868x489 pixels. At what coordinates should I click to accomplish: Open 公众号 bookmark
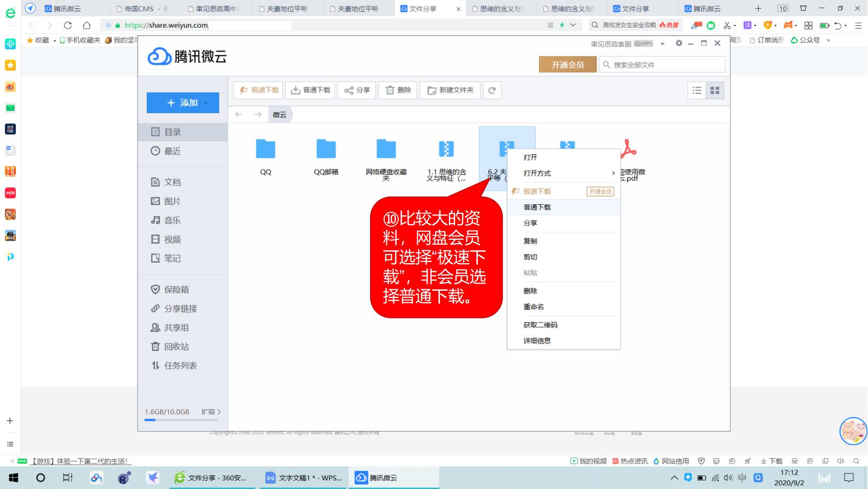[x=805, y=40]
